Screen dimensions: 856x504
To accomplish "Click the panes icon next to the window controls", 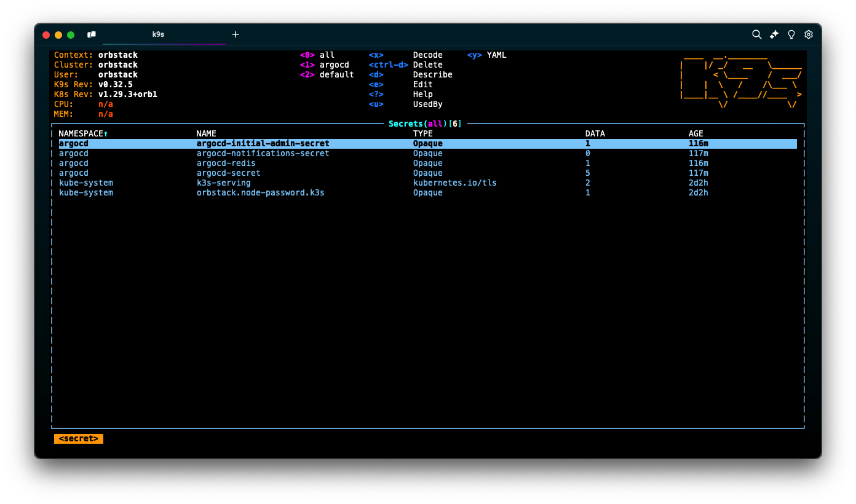I will [92, 34].
